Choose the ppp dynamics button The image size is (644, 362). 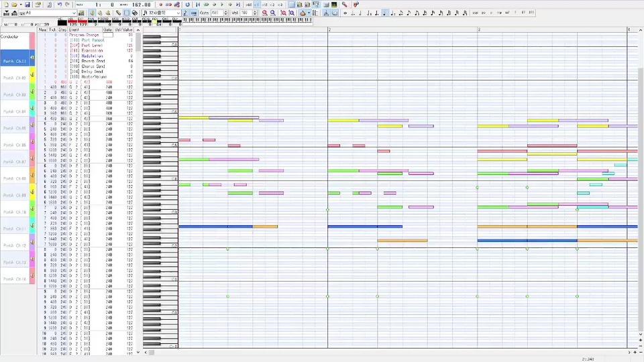tap(475, 13)
